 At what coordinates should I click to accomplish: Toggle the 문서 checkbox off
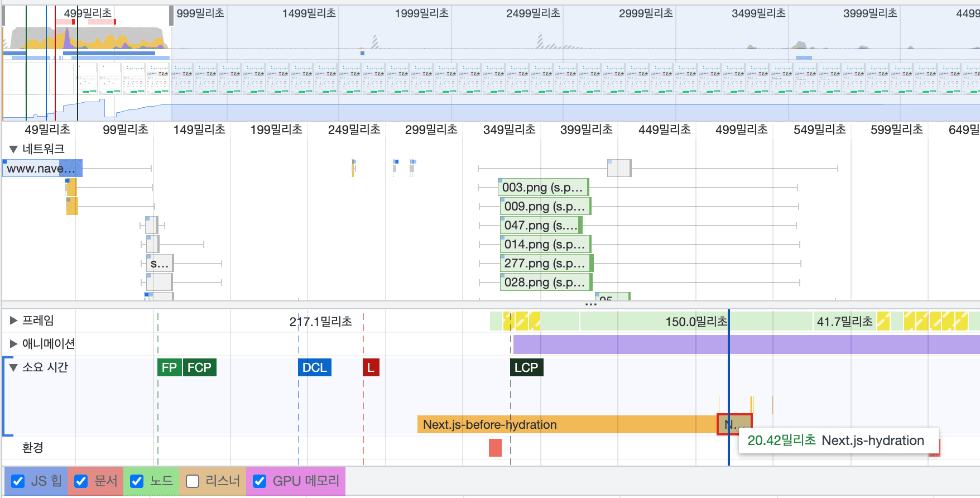tap(81, 481)
